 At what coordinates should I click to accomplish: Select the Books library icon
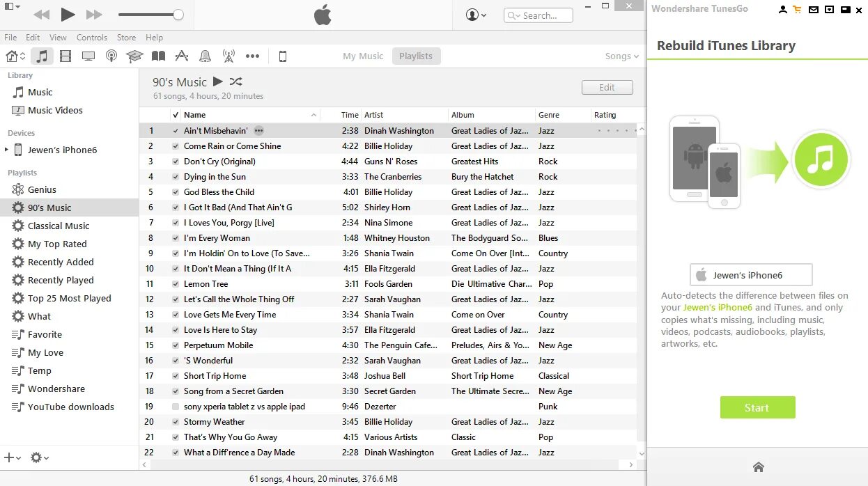tap(158, 56)
